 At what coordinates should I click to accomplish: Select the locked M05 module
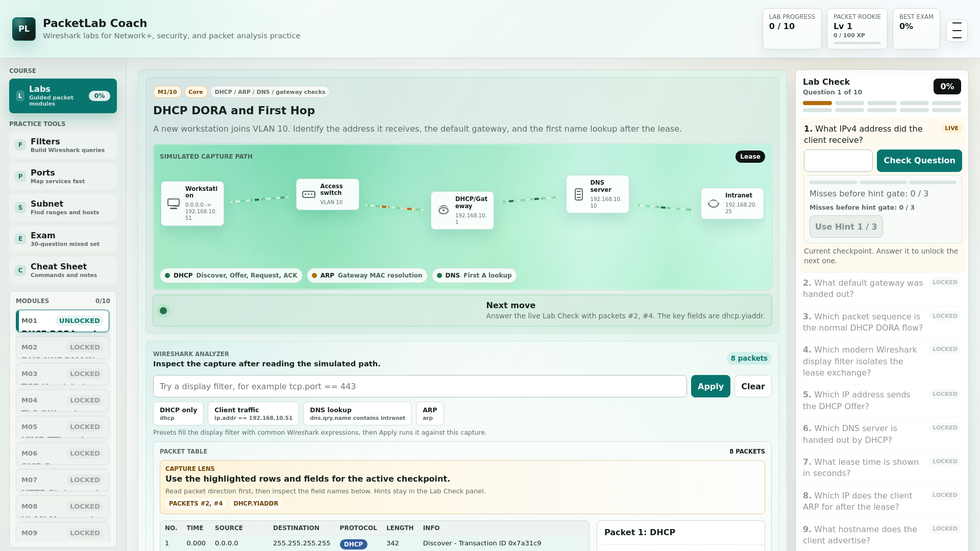[63, 427]
